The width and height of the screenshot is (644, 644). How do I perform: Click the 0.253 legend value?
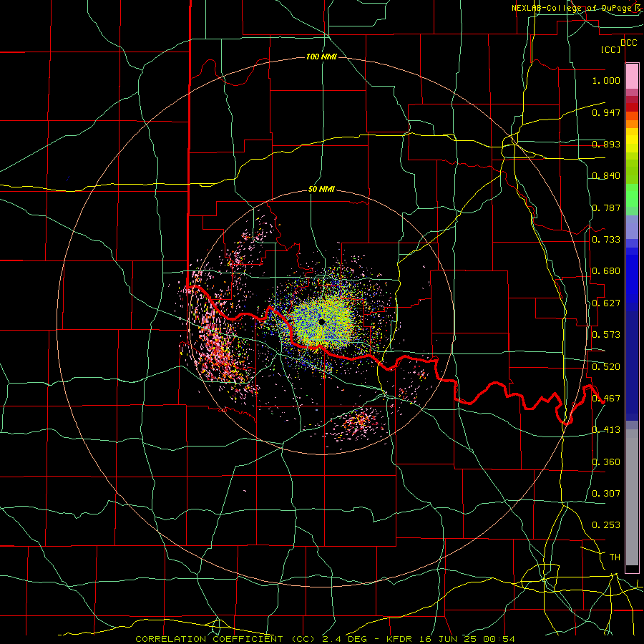point(606,525)
